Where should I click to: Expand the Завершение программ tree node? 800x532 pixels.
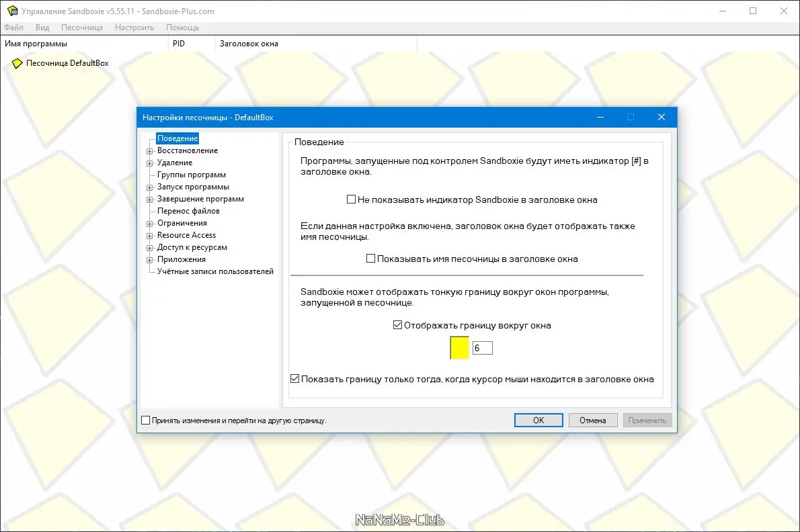click(149, 199)
